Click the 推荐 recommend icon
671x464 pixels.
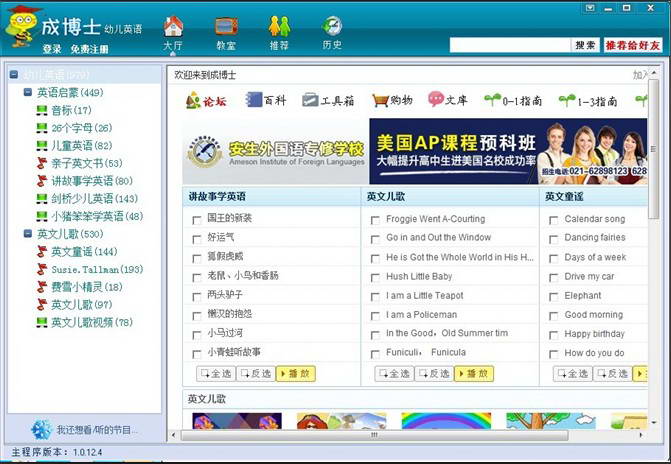click(279, 27)
